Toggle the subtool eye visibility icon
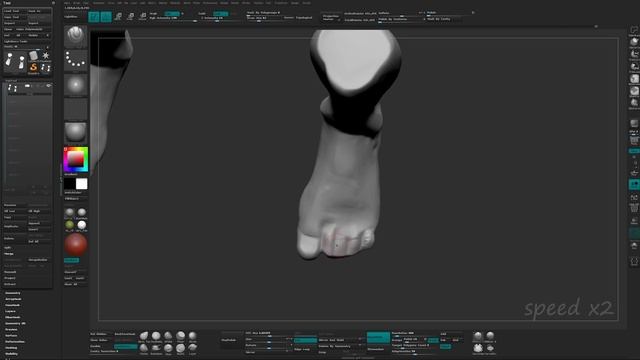 click(49, 86)
